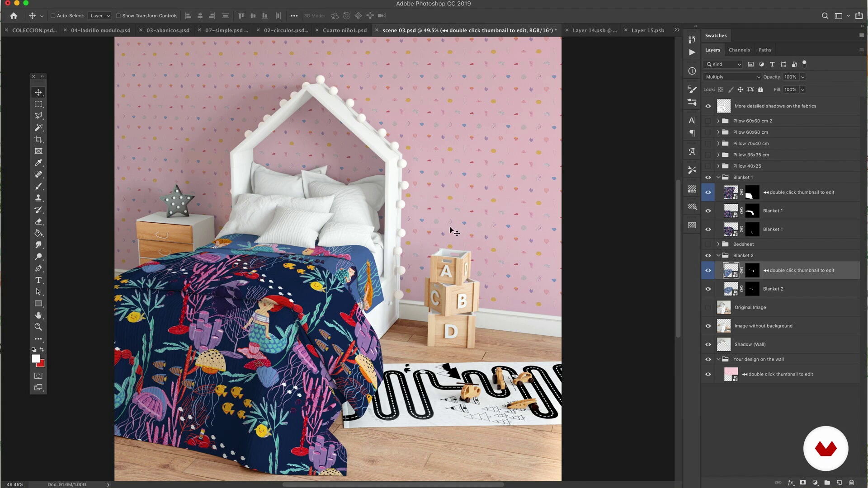The width and height of the screenshot is (868, 488).
Task: Show the Pilow 60x60 cm 2 group
Action: 708,121
